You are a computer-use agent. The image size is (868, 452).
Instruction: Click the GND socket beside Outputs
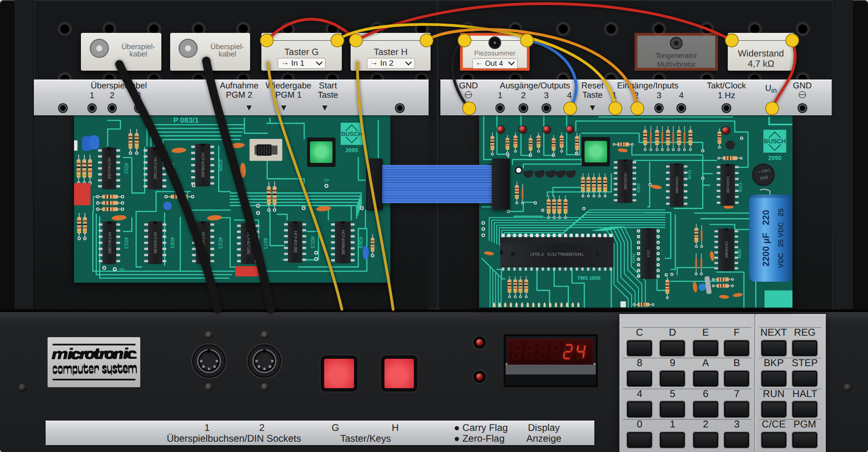click(469, 108)
